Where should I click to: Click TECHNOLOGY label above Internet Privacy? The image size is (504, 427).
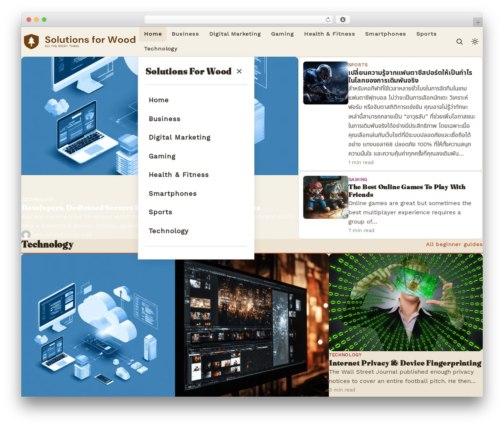[x=345, y=355]
